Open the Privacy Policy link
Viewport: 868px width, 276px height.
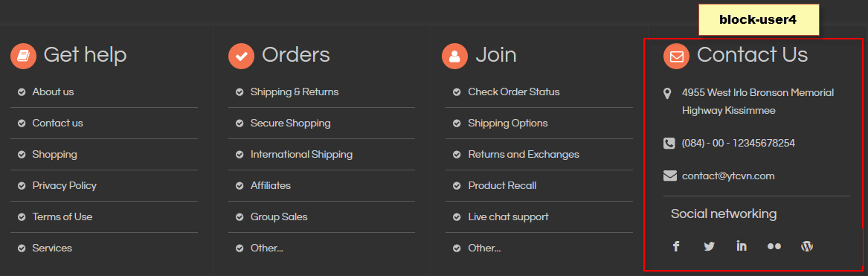[64, 186]
